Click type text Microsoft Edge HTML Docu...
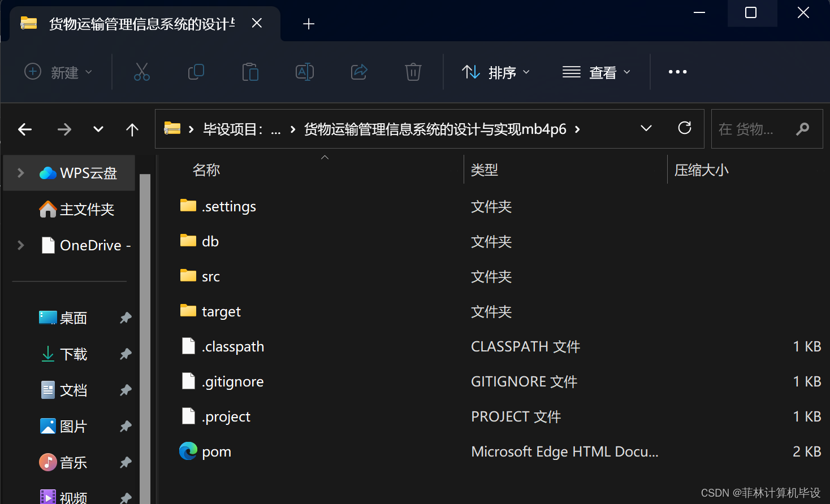Screen dimensions: 830x504 tap(565, 451)
